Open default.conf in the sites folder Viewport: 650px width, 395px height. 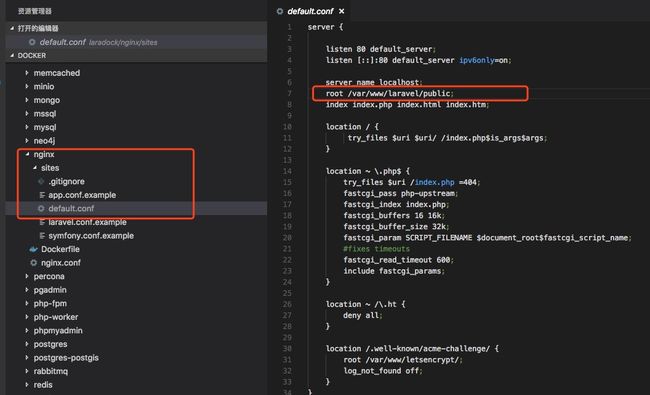(x=71, y=208)
